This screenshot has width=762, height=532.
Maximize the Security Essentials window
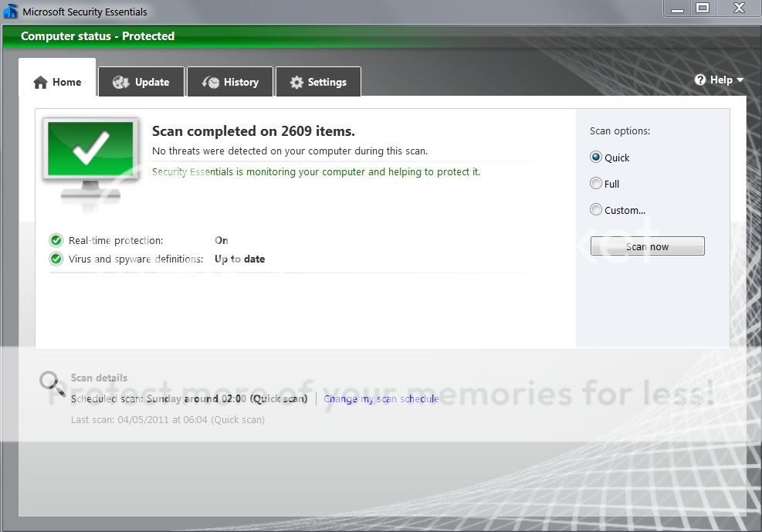[703, 8]
